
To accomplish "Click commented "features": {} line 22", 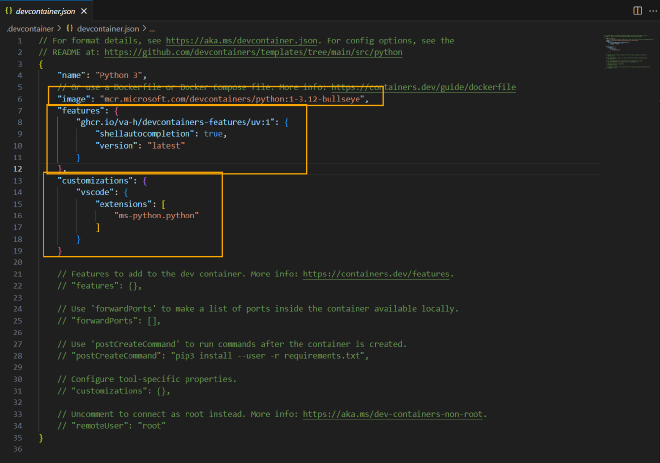I will point(100,286).
